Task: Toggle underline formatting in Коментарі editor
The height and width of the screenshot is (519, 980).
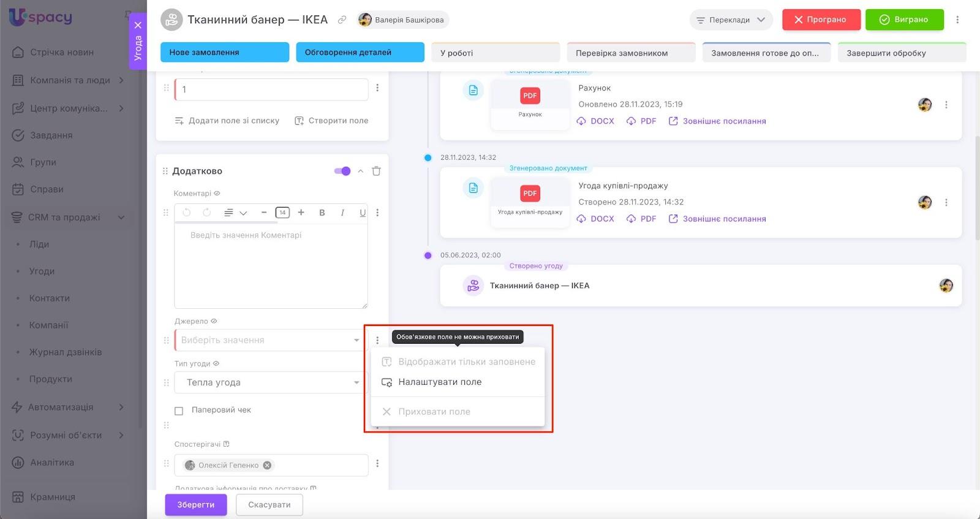Action: tap(363, 213)
